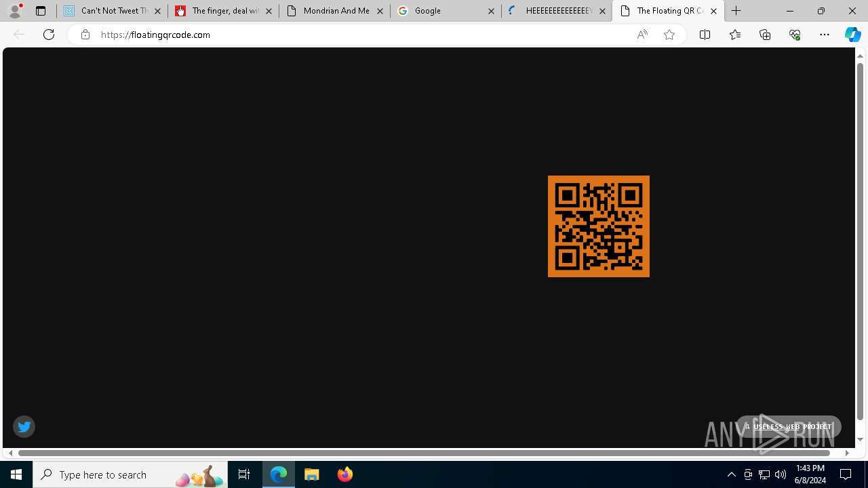Close The Floating QR Code tab

[713, 11]
